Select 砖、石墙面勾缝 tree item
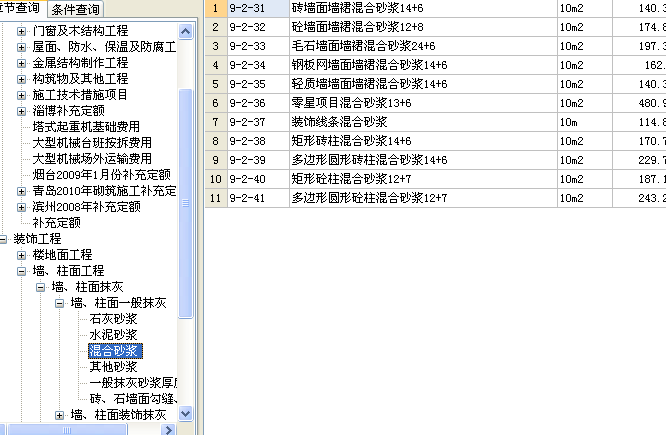The height and width of the screenshot is (435, 666). click(x=133, y=399)
